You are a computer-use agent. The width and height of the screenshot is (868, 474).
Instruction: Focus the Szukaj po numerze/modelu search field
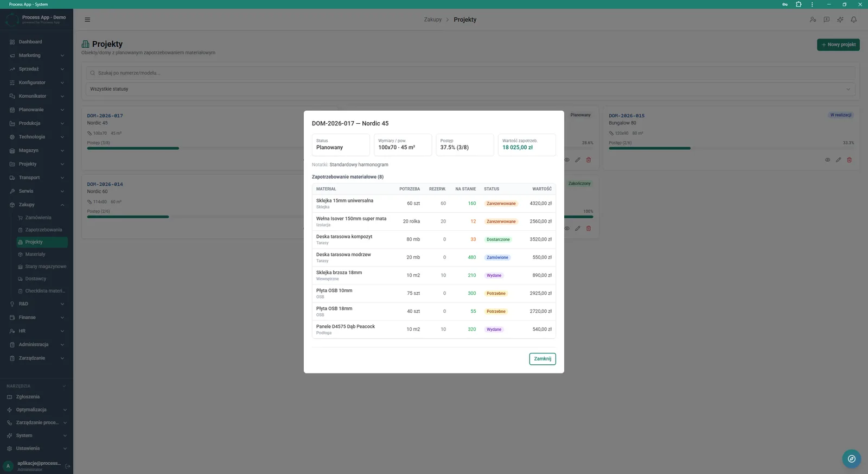coord(470,73)
